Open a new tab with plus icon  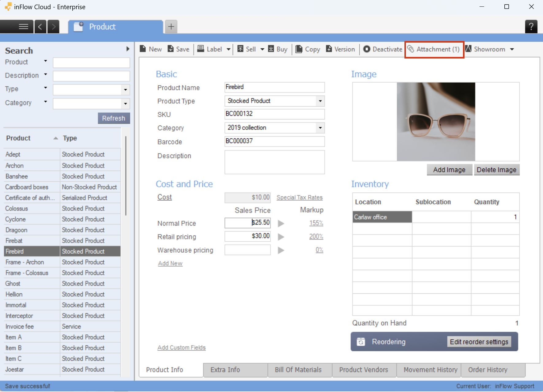tap(171, 27)
